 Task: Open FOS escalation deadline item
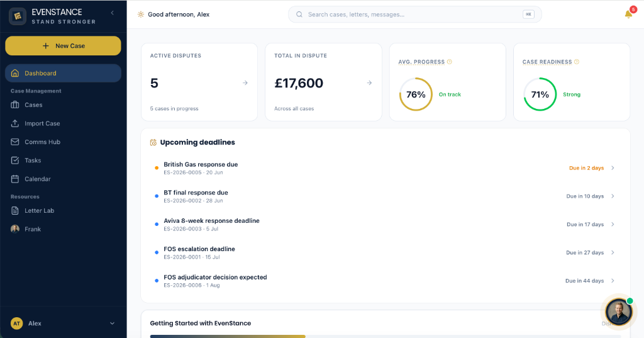386,252
